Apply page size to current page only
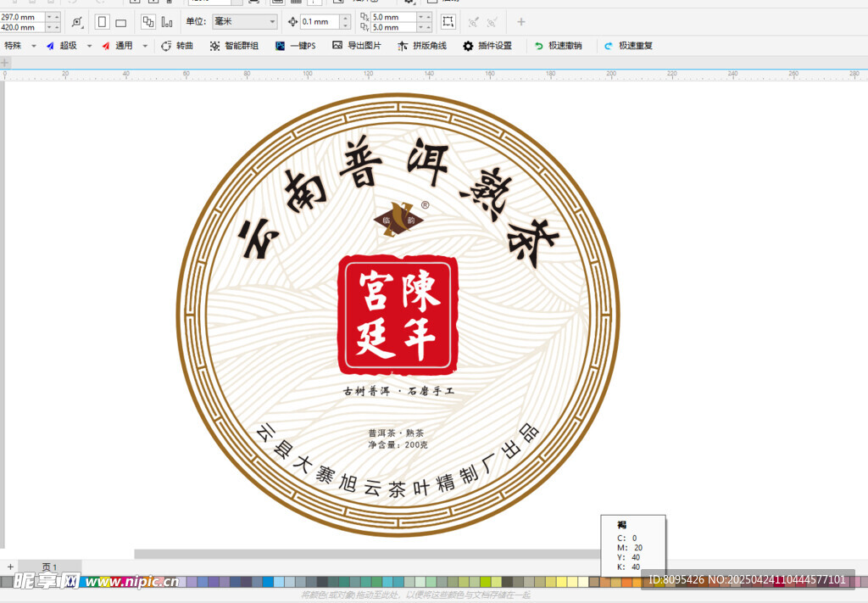 click(167, 22)
